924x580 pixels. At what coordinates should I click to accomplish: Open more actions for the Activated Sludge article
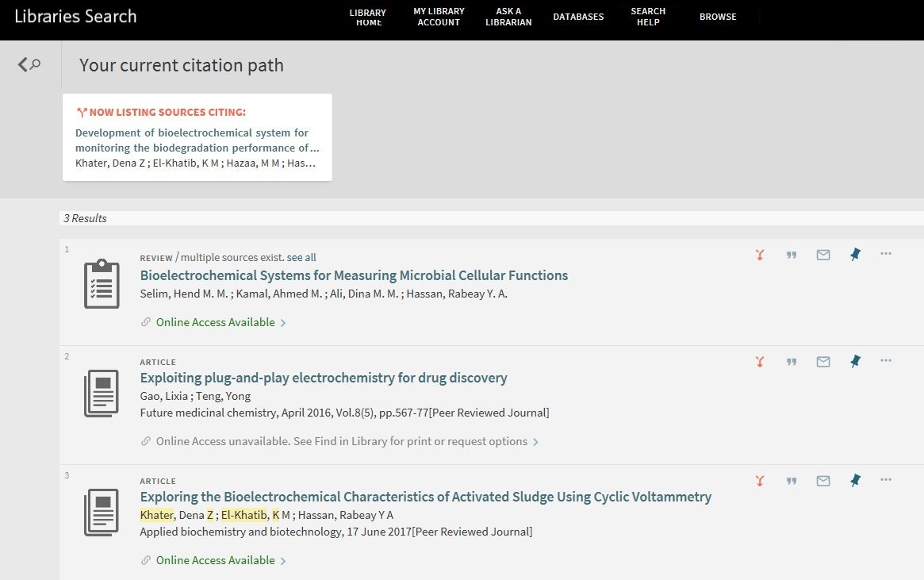pyautogui.click(x=885, y=480)
